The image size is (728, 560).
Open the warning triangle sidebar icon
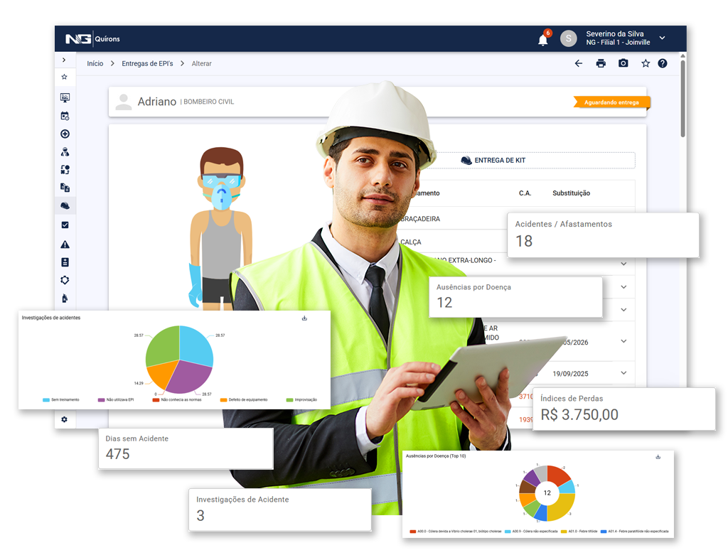click(x=65, y=244)
